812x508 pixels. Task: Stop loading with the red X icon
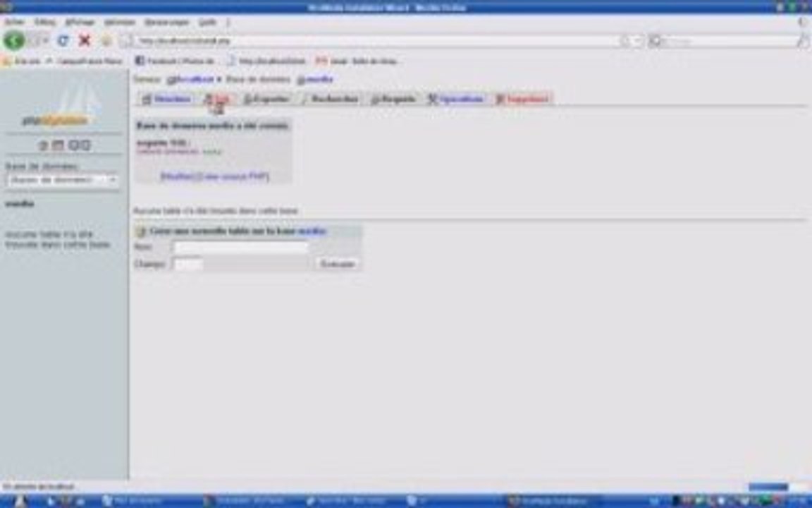(85, 40)
